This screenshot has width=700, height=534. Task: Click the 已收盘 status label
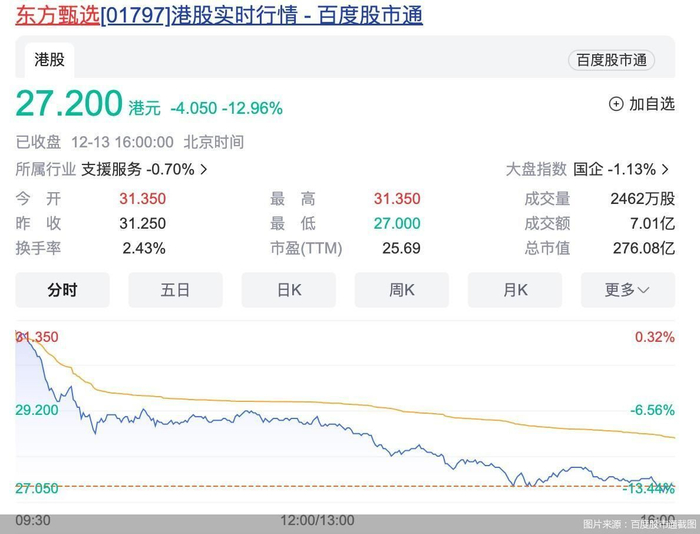click(38, 142)
